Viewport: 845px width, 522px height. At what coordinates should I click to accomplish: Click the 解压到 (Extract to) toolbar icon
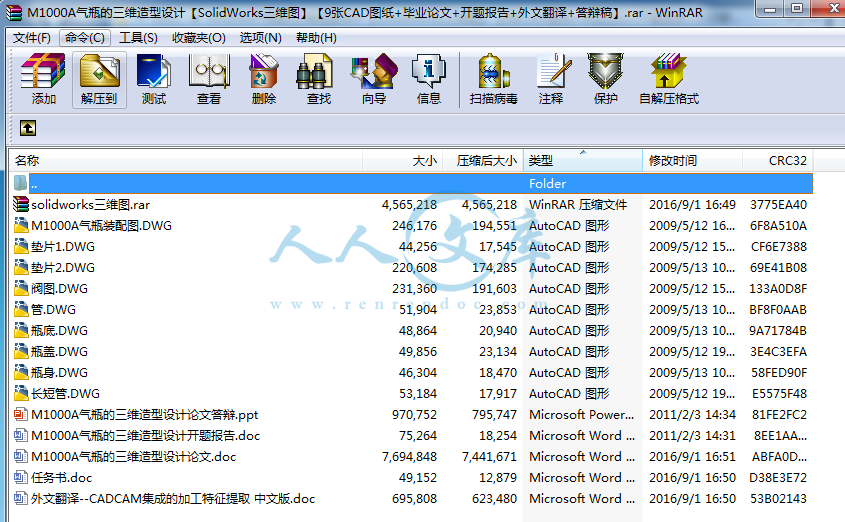[99, 71]
